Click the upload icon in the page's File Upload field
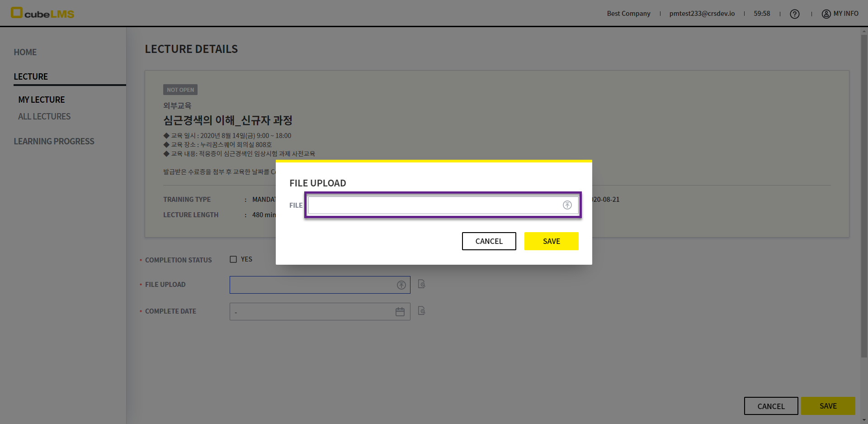This screenshot has width=868, height=424. click(401, 285)
